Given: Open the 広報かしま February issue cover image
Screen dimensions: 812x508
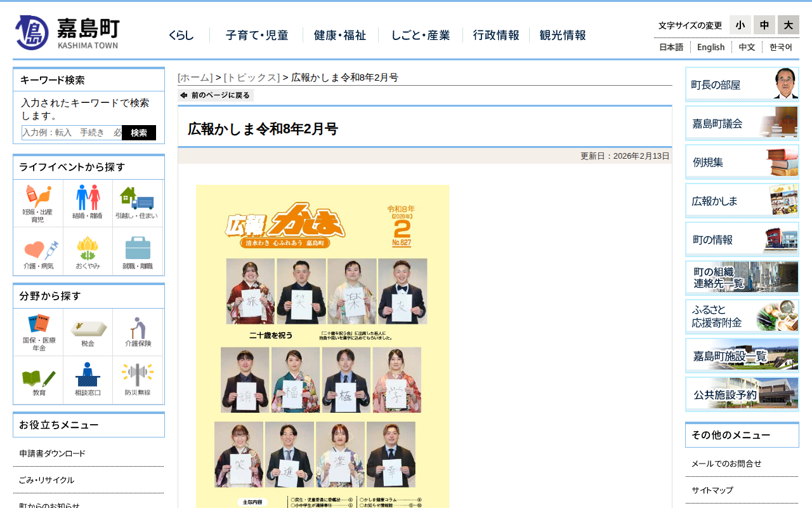Looking at the screenshot, I should tap(323, 346).
